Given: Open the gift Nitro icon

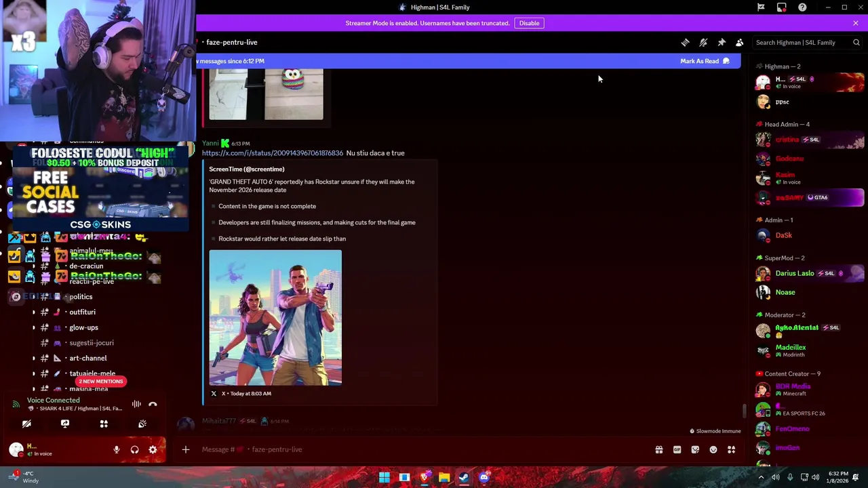Looking at the screenshot, I should tap(658, 449).
